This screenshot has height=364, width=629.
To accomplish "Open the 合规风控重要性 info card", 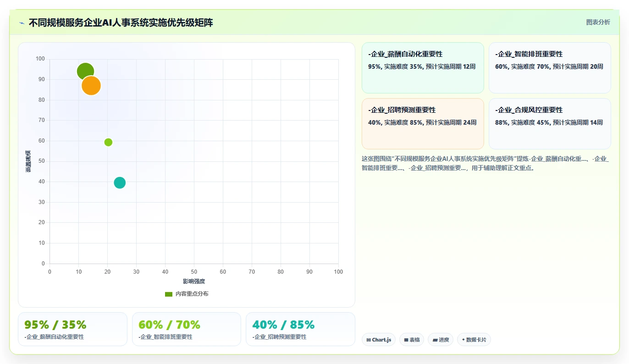I will tap(550, 124).
